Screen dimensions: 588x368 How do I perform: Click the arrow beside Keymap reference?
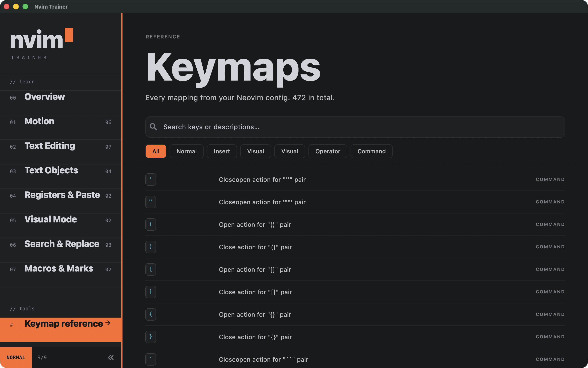click(108, 323)
